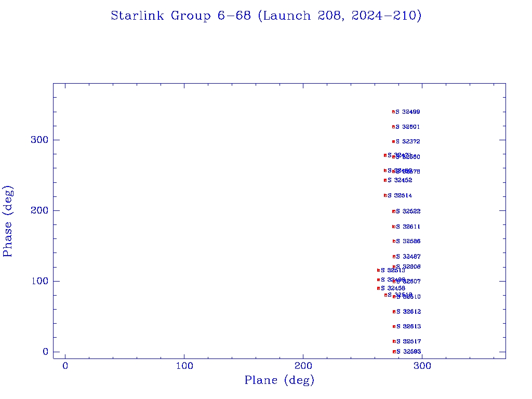
Task: Click the data label 'S 32372'
Action: 408,141
